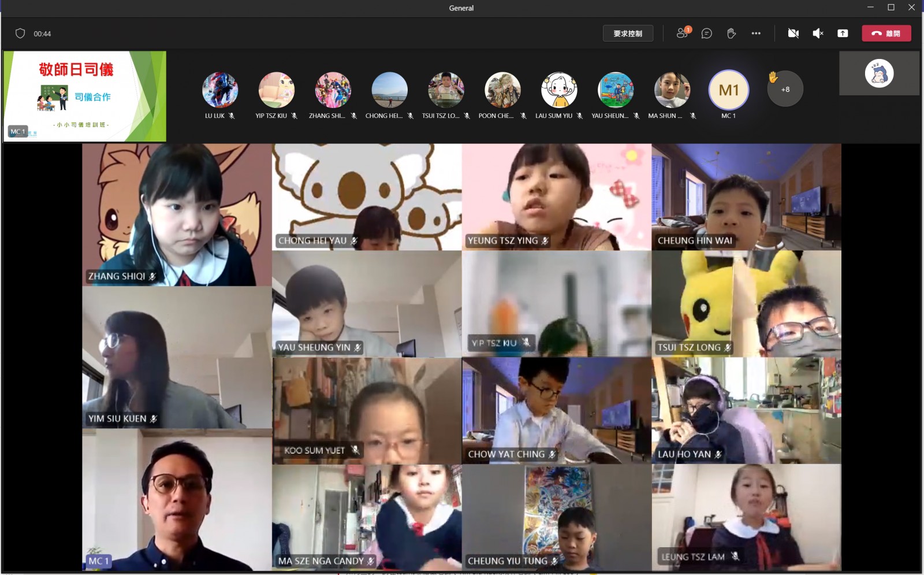The height and width of the screenshot is (575, 924).
Task: Click the shield privacy icon beside the timer
Action: click(20, 34)
